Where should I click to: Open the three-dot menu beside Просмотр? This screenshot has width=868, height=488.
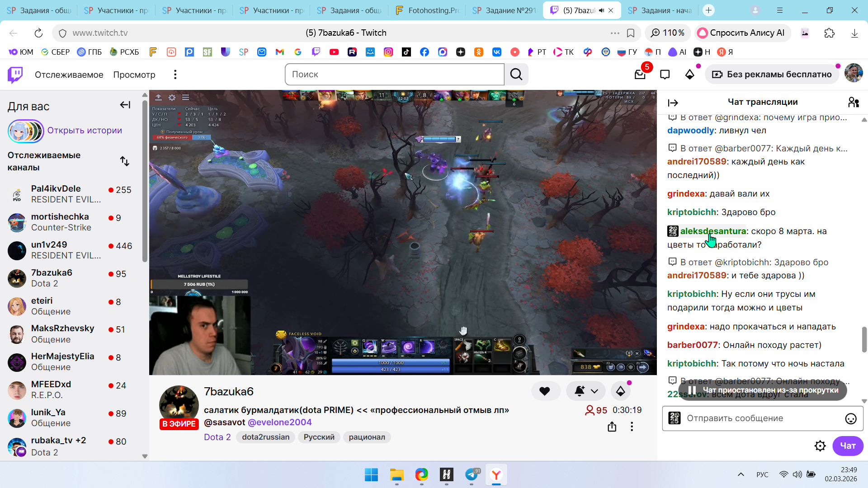pos(175,75)
